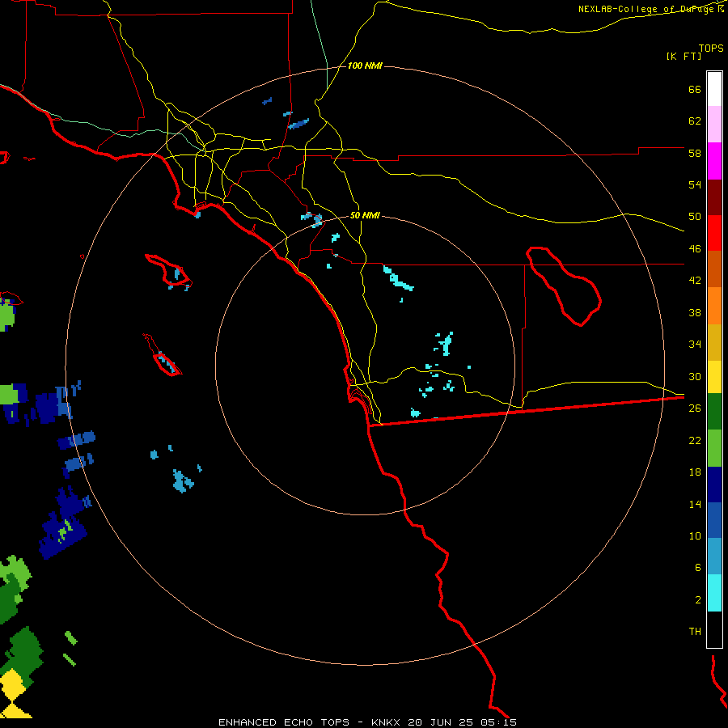The image size is (728, 728).
Task: Click the legend value "30"
Action: (695, 376)
